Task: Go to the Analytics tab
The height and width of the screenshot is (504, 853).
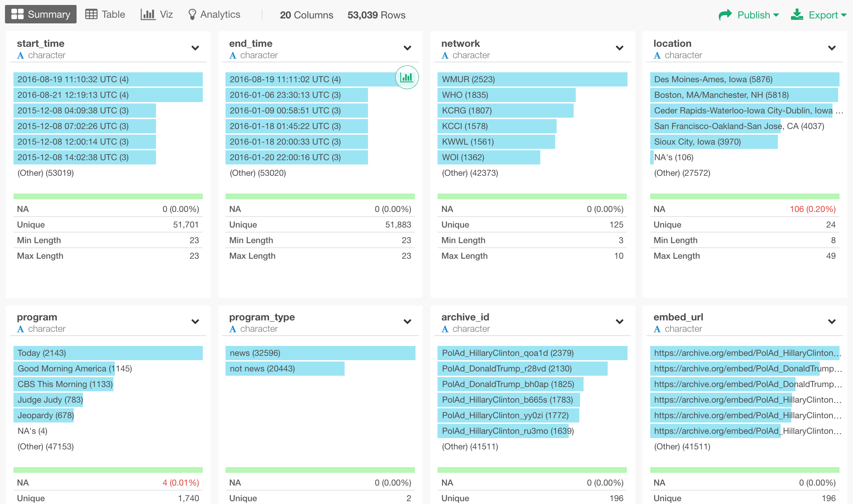Action: [214, 14]
